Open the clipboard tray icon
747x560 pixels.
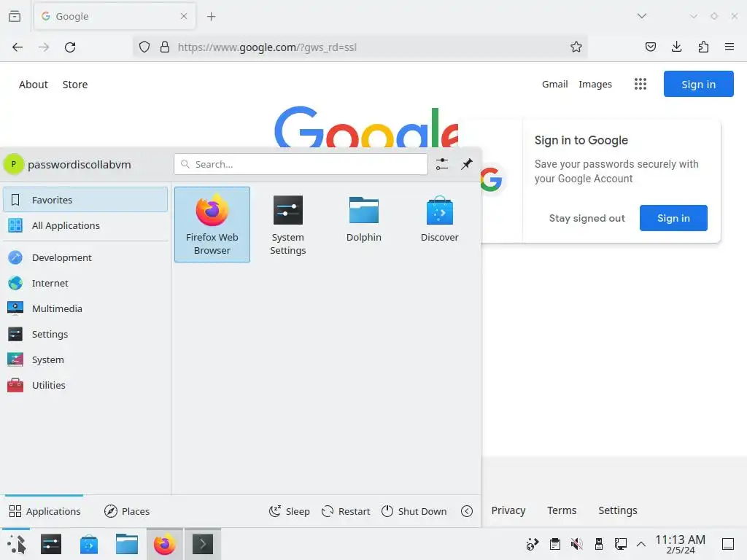(554, 544)
